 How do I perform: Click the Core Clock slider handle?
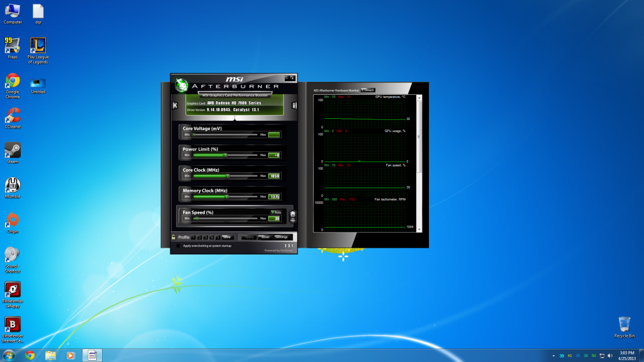228,176
